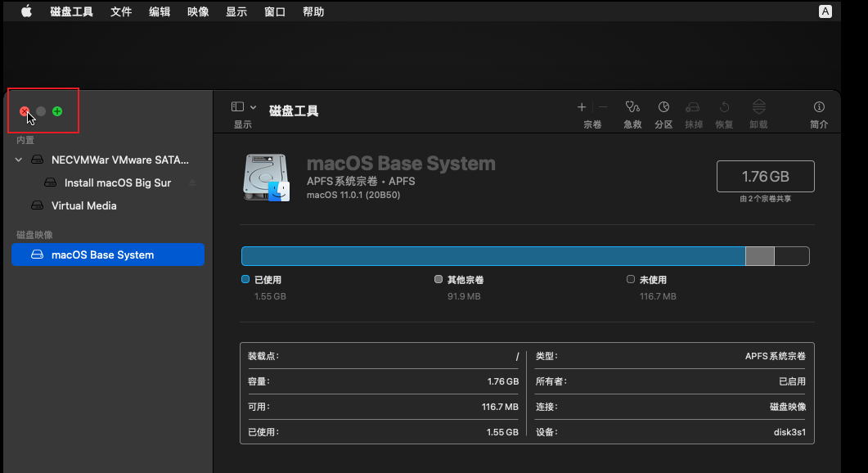Click the 其他宗卷 gray legend swatch
This screenshot has width=868, height=473.
click(438, 279)
